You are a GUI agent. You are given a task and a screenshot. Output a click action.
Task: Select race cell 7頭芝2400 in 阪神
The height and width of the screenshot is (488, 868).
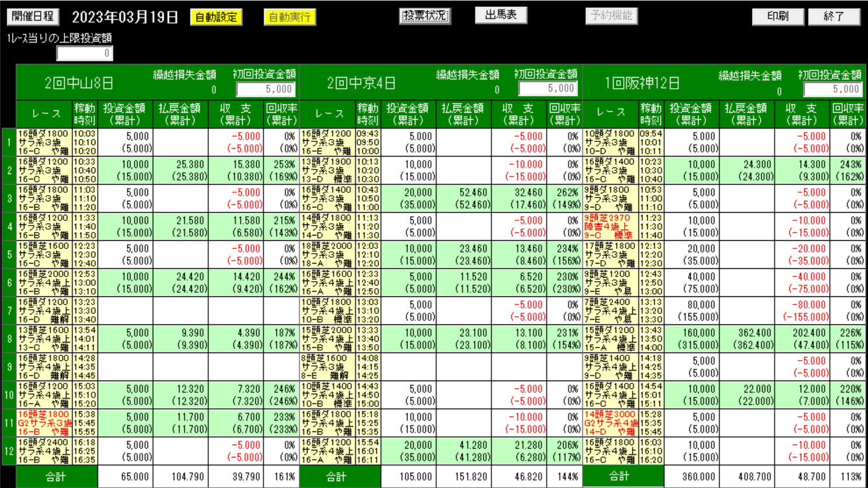tap(610, 310)
